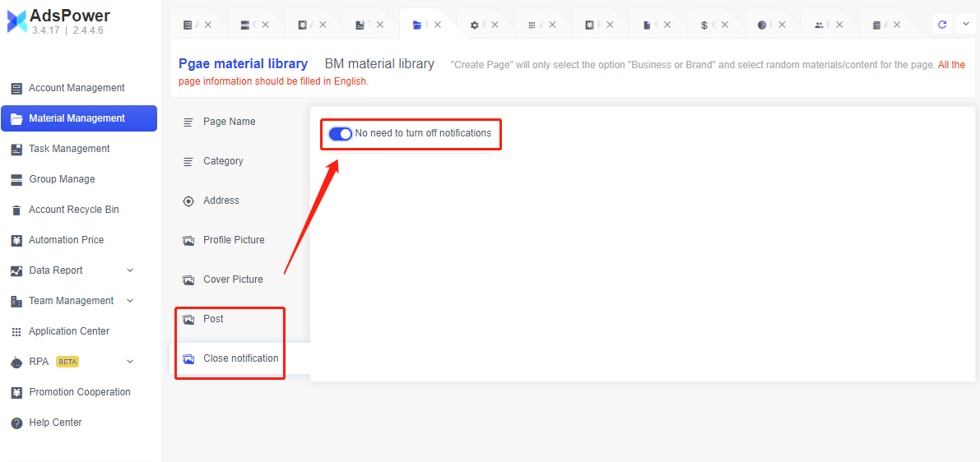This screenshot has width=980, height=462.
Task: Click the refresh icon in tab bar
Action: [x=942, y=25]
